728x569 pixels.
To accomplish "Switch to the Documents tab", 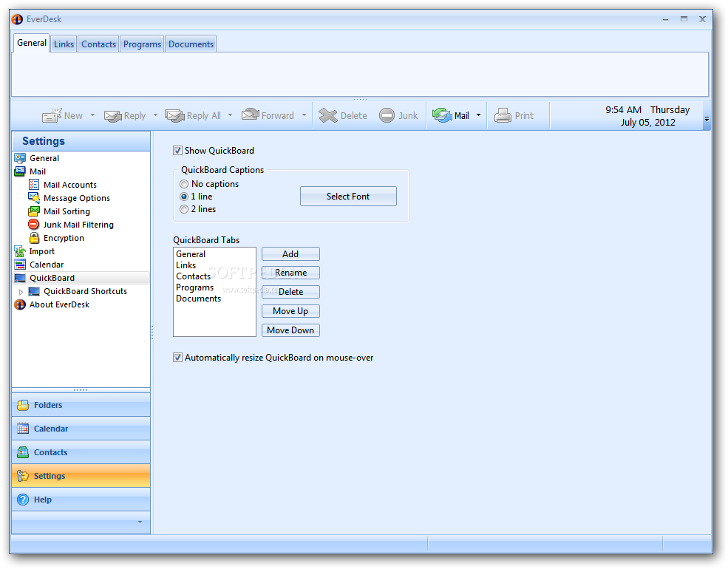I will click(191, 44).
